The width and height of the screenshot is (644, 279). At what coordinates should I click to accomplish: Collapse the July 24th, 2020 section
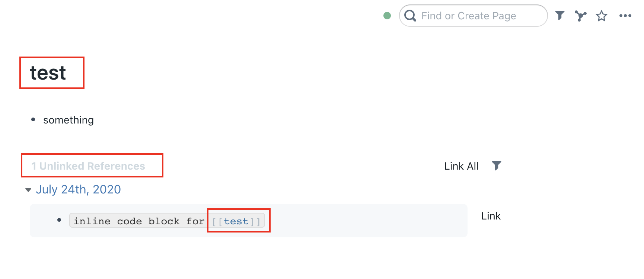point(28,190)
